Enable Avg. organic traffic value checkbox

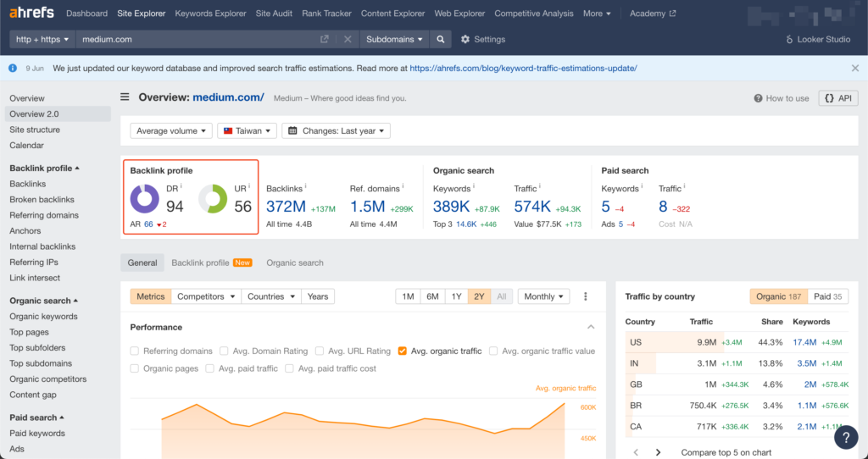coord(493,351)
